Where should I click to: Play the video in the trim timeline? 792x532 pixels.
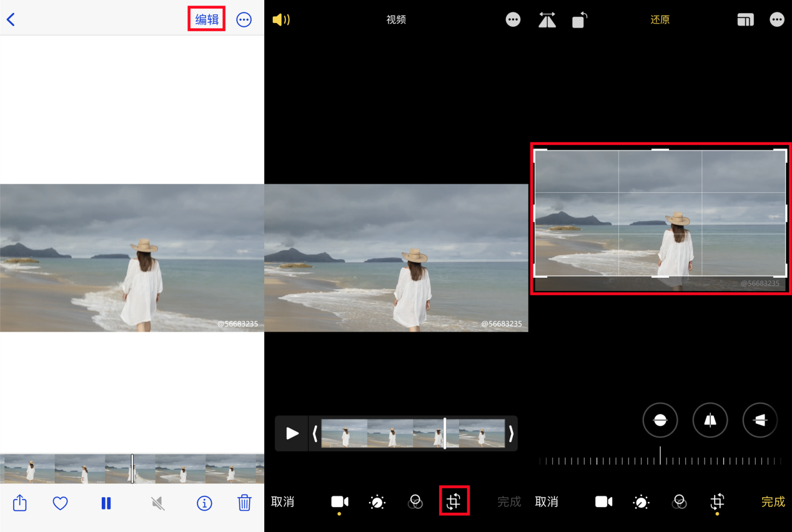pos(292,433)
